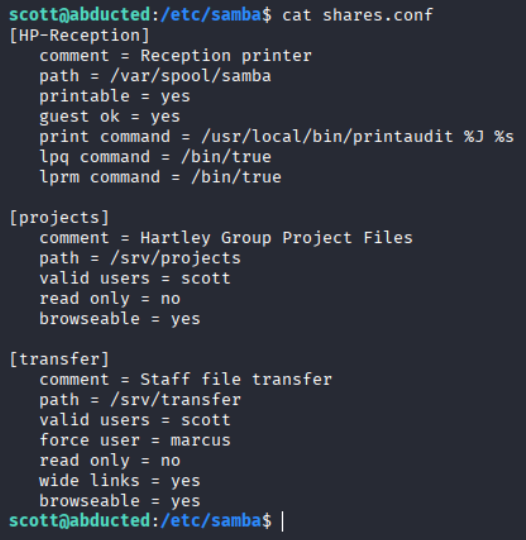This screenshot has height=540, width=526.
Task: Click the [transfer] section header
Action: pyautogui.click(x=59, y=359)
